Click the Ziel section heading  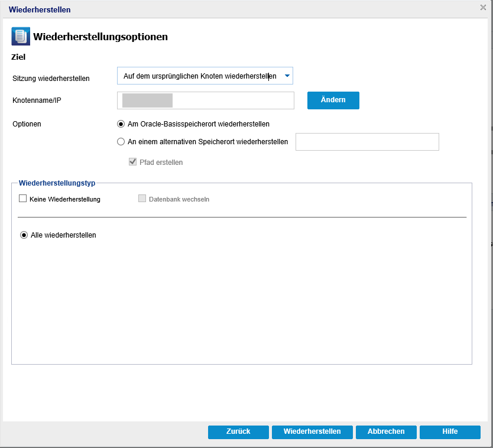[x=18, y=57]
